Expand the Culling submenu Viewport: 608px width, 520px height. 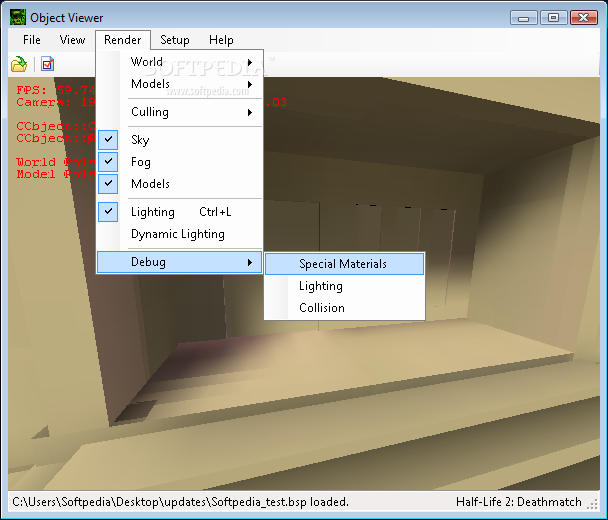coord(179,112)
